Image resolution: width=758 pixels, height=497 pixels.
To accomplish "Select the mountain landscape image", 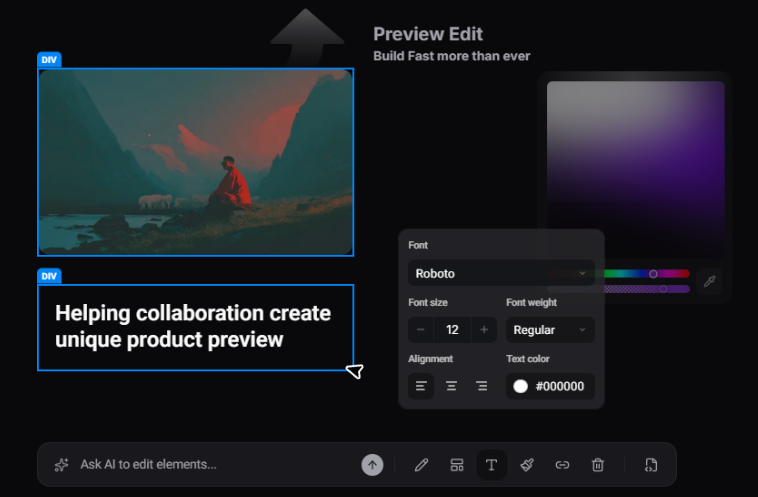I will click(x=196, y=162).
